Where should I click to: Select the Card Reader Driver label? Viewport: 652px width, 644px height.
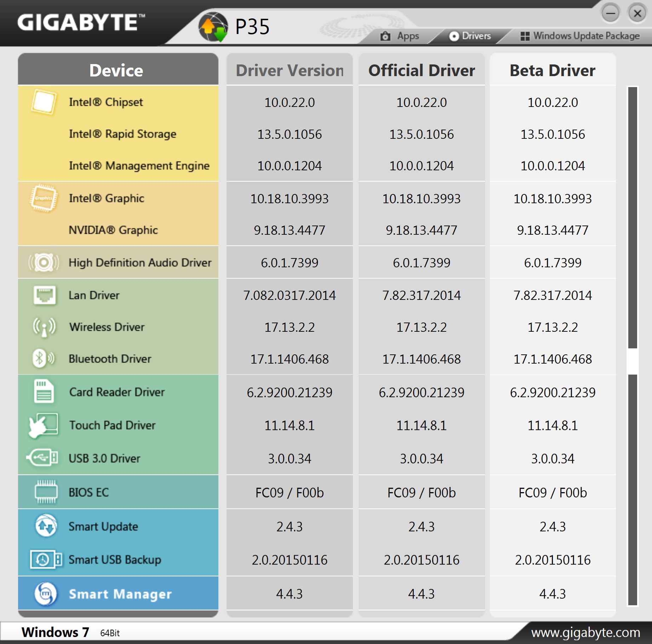(x=117, y=392)
